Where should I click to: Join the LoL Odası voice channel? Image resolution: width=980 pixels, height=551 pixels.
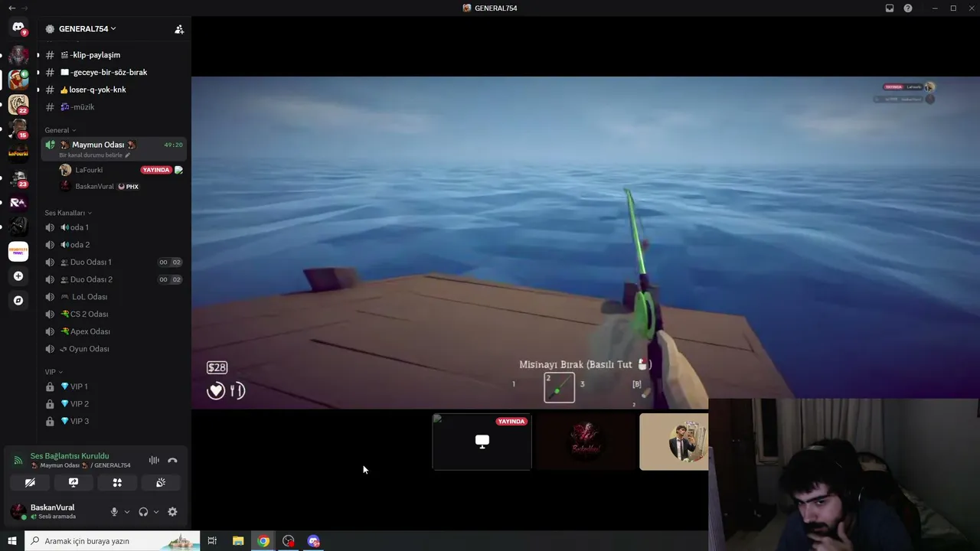[x=113, y=297]
